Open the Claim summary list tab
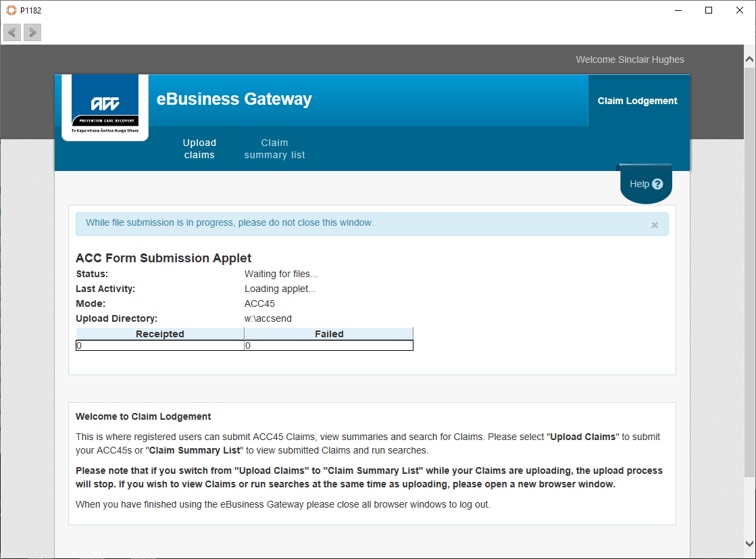The height and width of the screenshot is (559, 756). point(274,149)
